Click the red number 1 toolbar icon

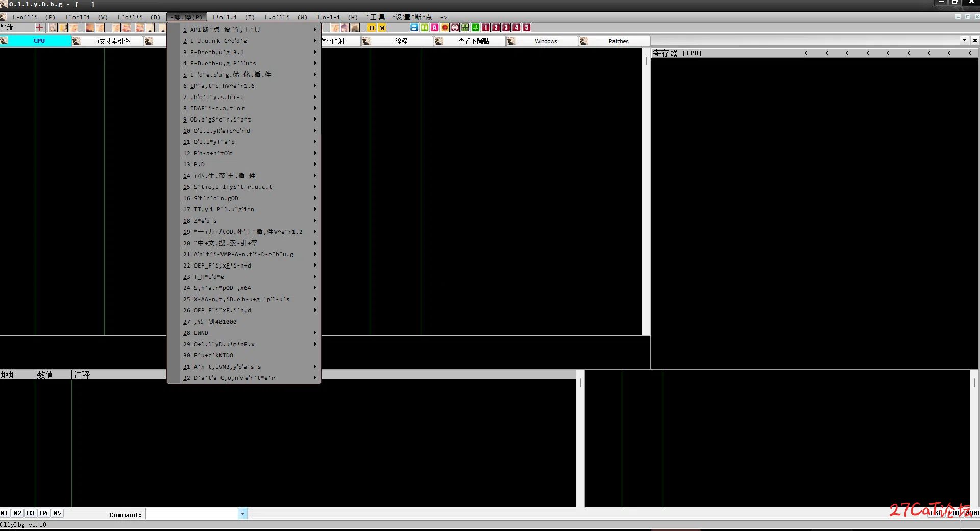[x=486, y=28]
